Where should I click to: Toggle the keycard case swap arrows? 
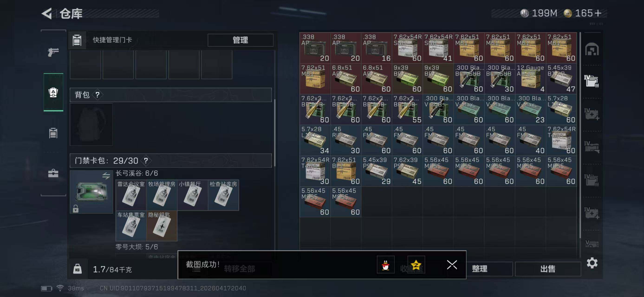pos(106,176)
